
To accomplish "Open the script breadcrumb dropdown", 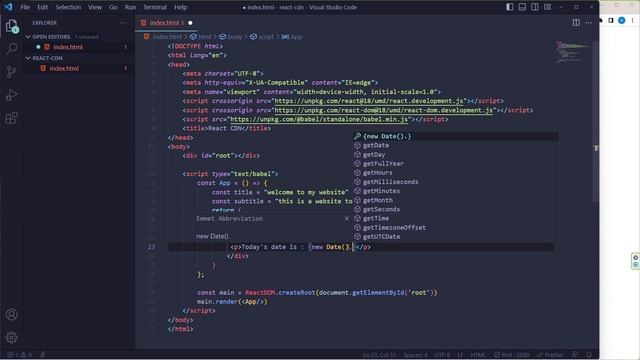I will 262,37.
